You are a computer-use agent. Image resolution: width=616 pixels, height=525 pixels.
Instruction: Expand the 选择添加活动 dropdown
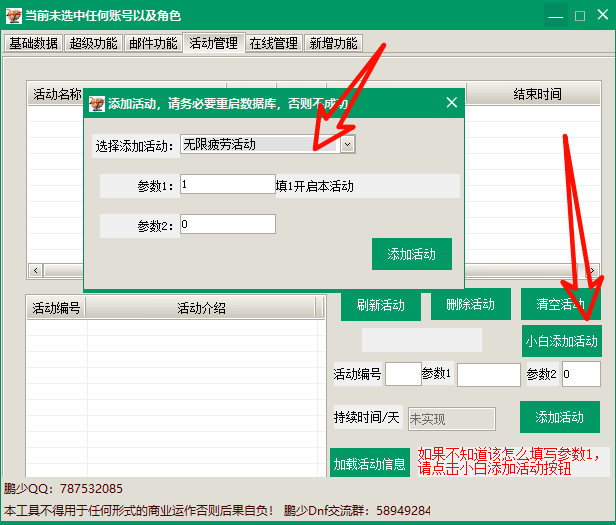pyautogui.click(x=347, y=145)
